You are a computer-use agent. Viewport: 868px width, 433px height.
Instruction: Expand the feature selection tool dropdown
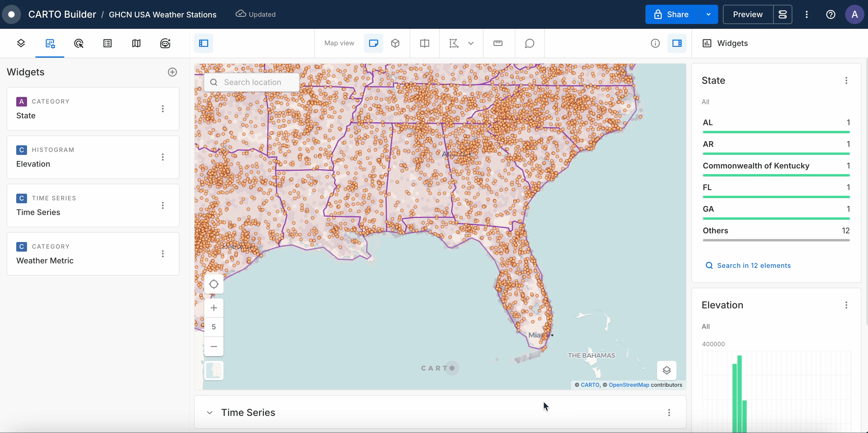[x=471, y=43]
